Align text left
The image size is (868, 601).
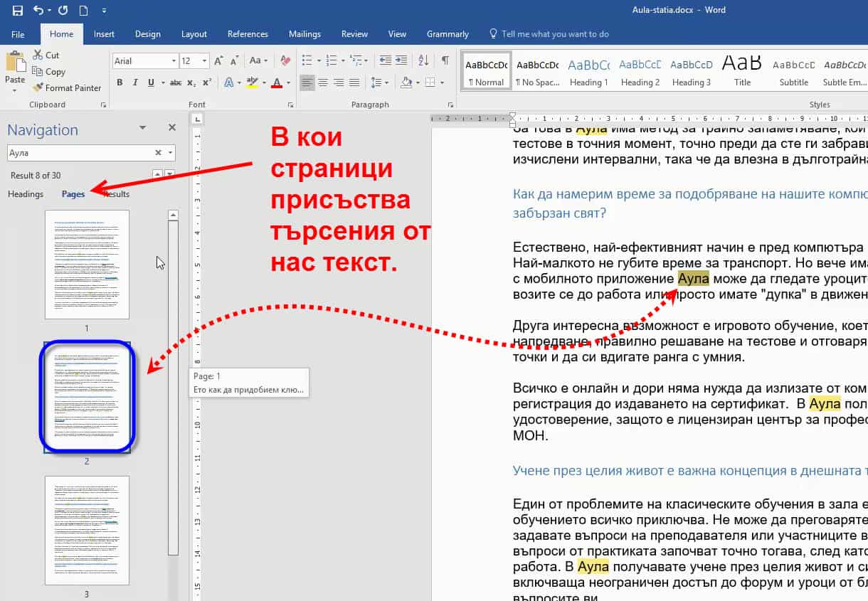307,83
